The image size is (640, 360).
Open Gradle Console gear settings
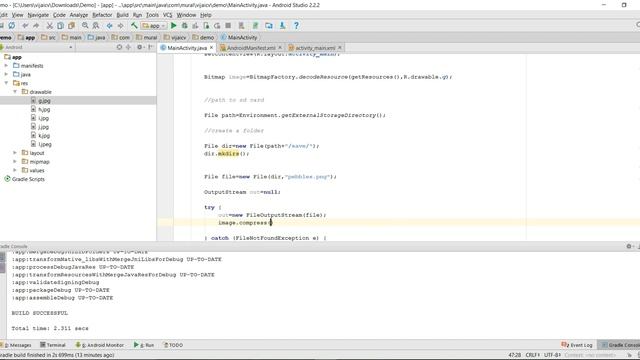click(x=629, y=246)
